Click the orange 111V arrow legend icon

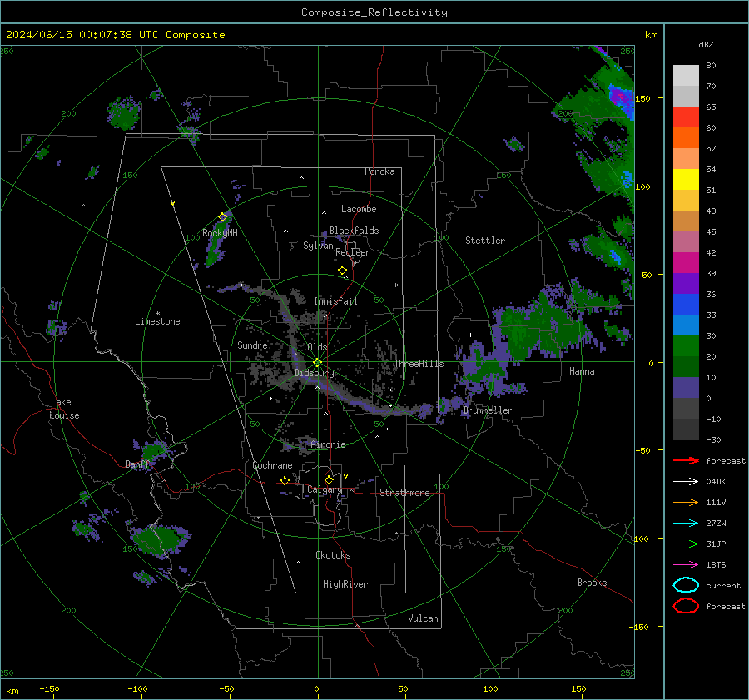click(686, 502)
